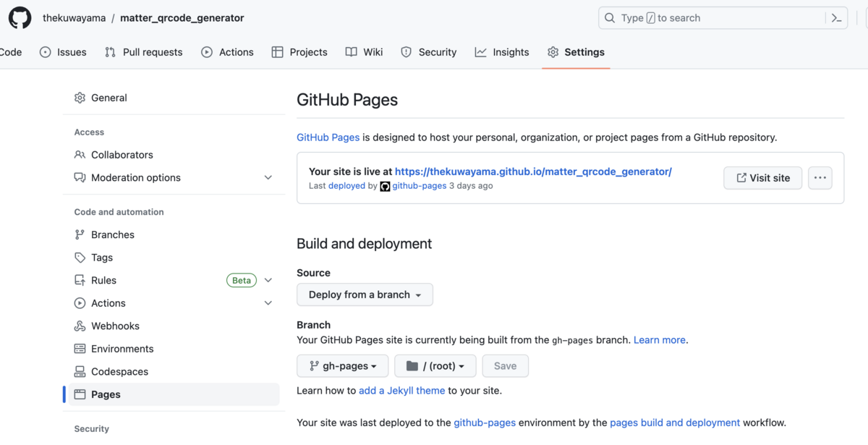Screen dimensions: 868x445
Task: Click the Codespaces icon
Action: (80, 371)
